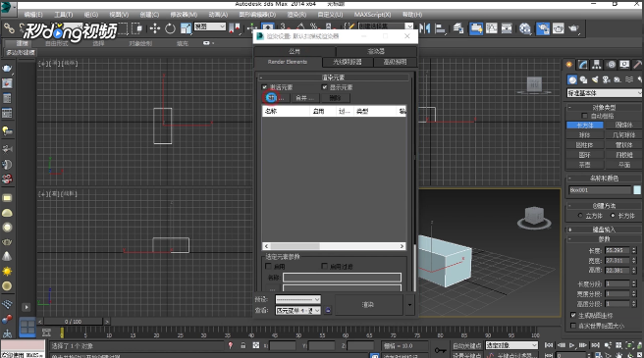Open the Layer Manager icon
644x358 pixels.
coord(458,28)
